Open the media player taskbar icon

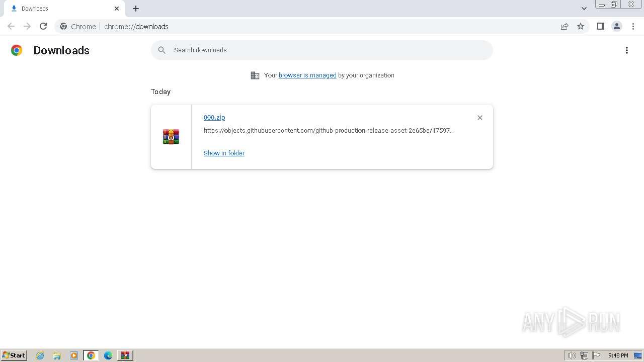click(x=74, y=355)
